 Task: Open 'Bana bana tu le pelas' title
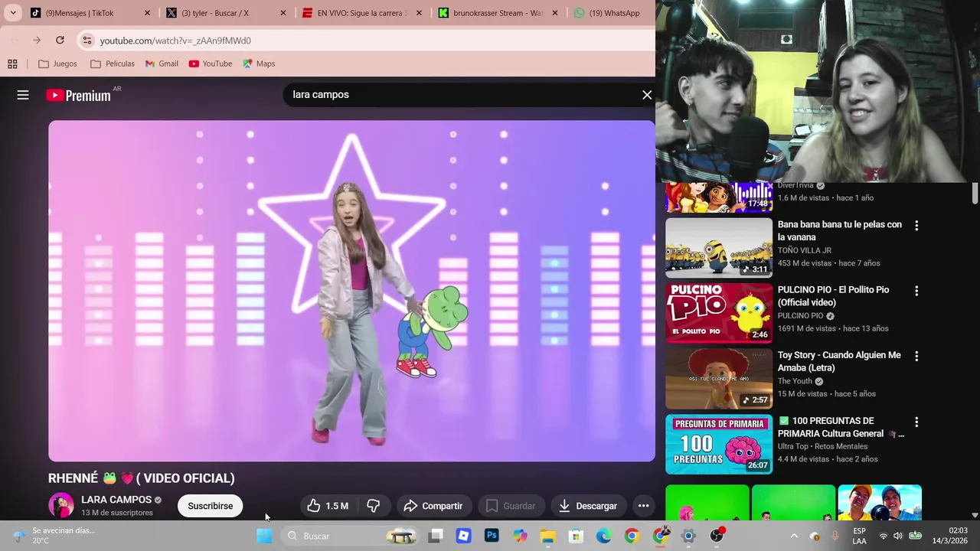tap(839, 230)
